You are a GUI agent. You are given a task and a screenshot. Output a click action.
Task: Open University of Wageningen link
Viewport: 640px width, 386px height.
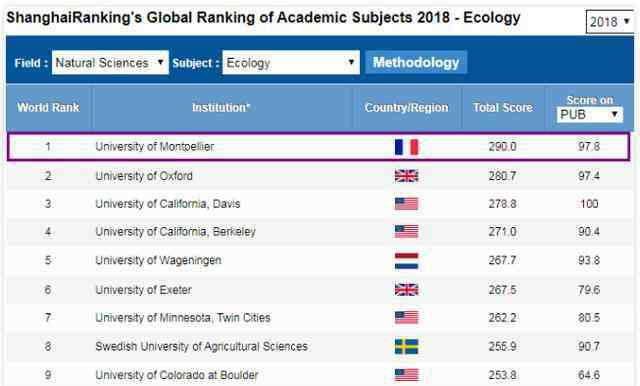(158, 260)
